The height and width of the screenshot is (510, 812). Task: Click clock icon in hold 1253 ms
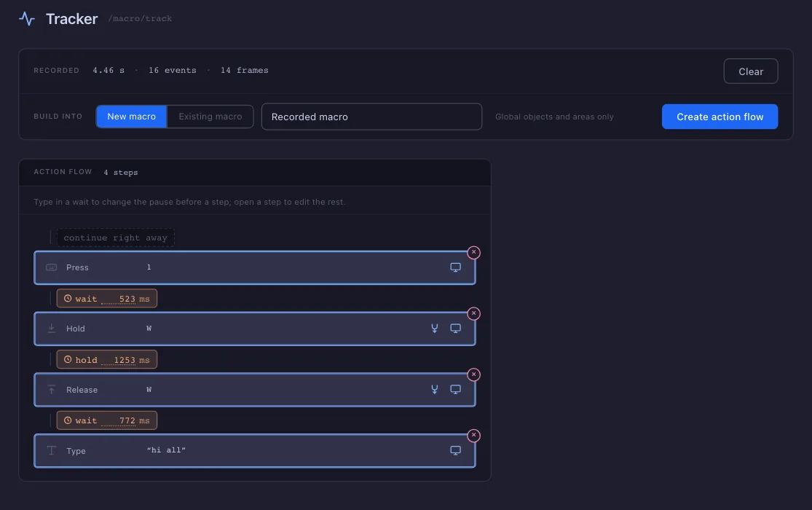point(67,360)
